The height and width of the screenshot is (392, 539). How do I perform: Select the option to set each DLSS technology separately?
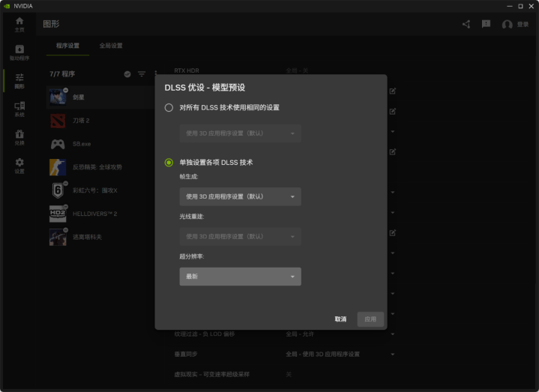[x=169, y=162]
